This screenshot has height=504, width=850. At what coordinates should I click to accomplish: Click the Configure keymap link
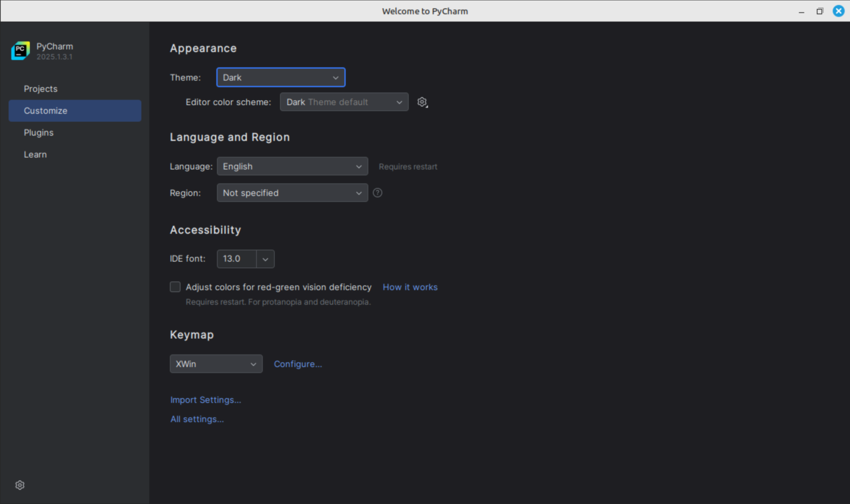pyautogui.click(x=298, y=363)
